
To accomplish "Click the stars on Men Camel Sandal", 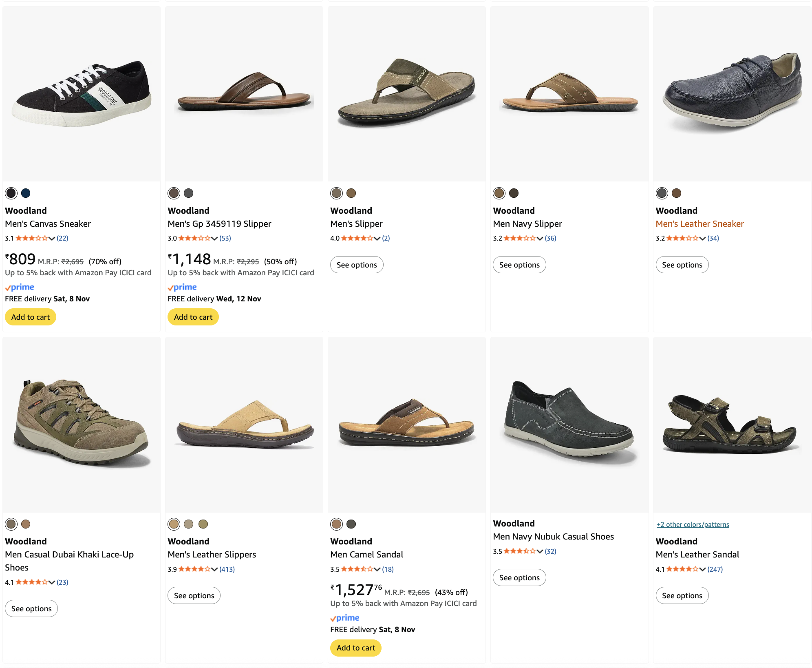I will coord(357,569).
